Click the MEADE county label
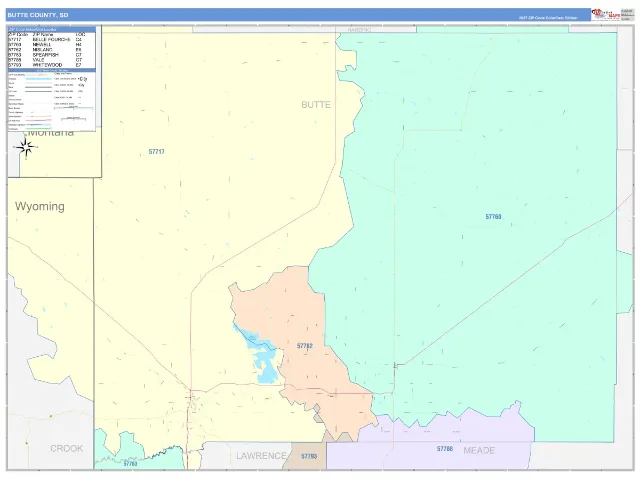The image size is (640, 480). tap(479, 451)
